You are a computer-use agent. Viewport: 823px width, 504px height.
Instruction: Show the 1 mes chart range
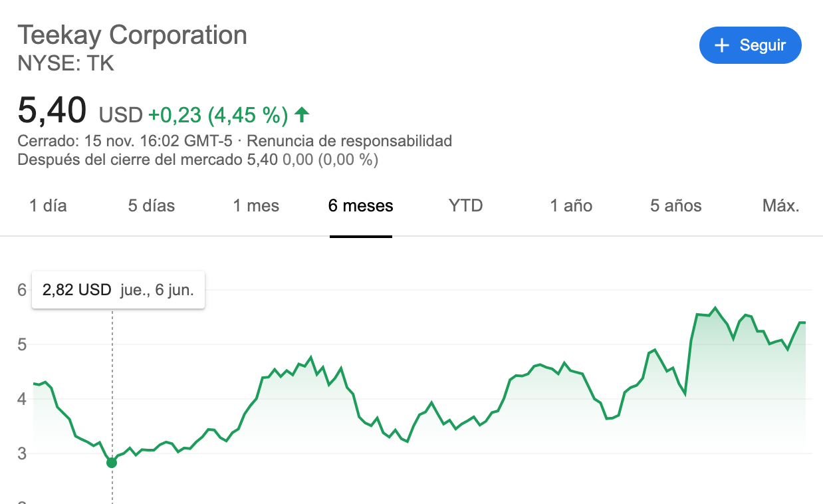(x=256, y=205)
